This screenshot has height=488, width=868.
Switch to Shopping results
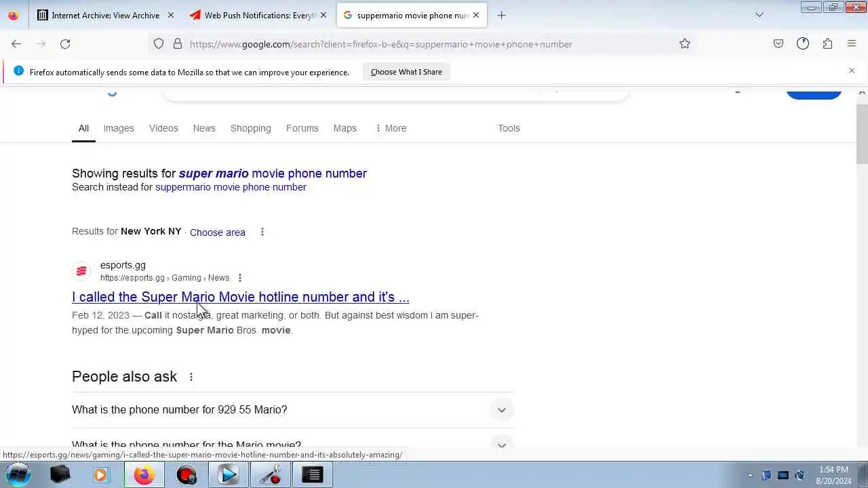point(250,128)
